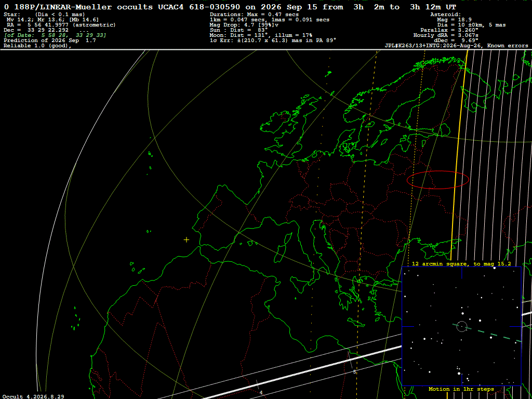
Task: Click the '12 arcmin square, to mag 15.2' label
Action: coord(461,263)
